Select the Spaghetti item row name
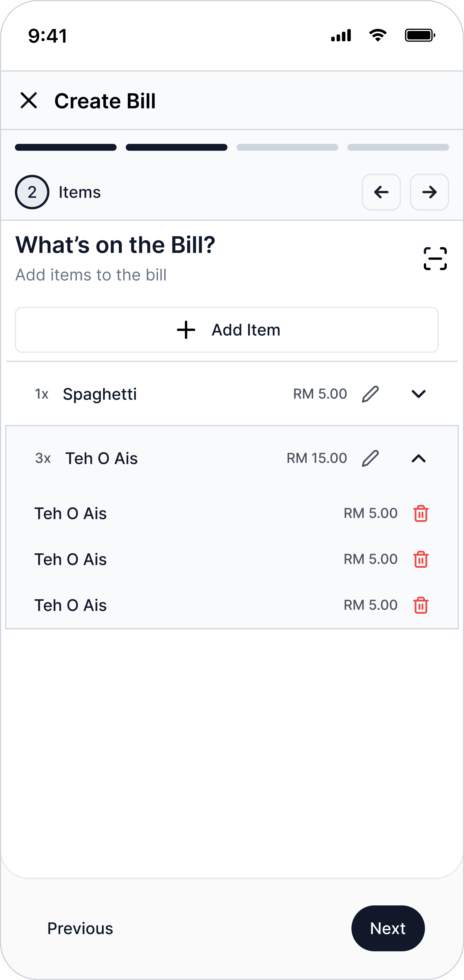The height and width of the screenshot is (980, 464). click(100, 394)
